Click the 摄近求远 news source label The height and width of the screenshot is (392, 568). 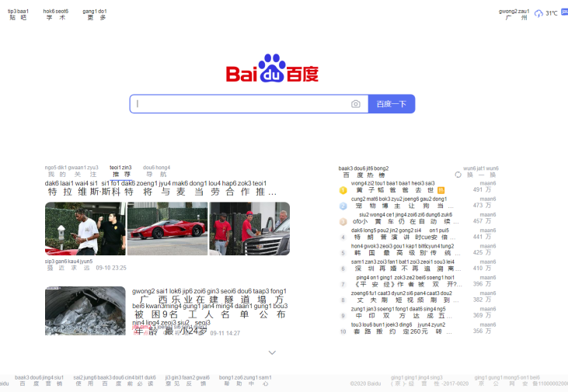pos(68,265)
